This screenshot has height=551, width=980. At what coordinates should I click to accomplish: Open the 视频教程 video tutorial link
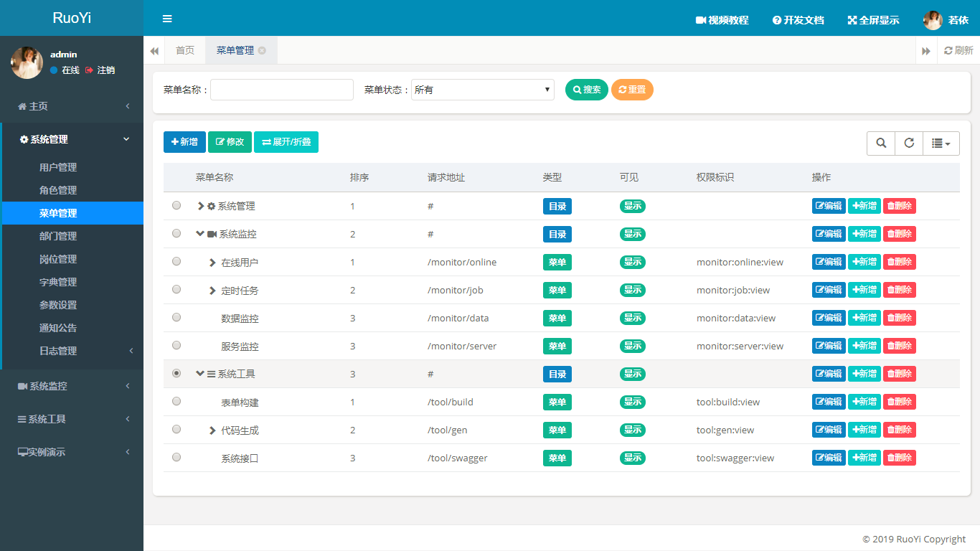coord(722,20)
